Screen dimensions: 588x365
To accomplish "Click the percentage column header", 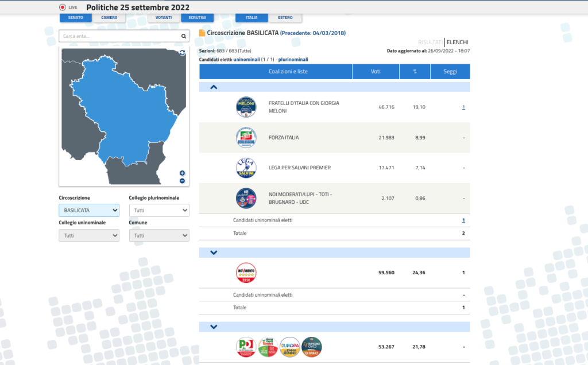I will coord(415,72).
